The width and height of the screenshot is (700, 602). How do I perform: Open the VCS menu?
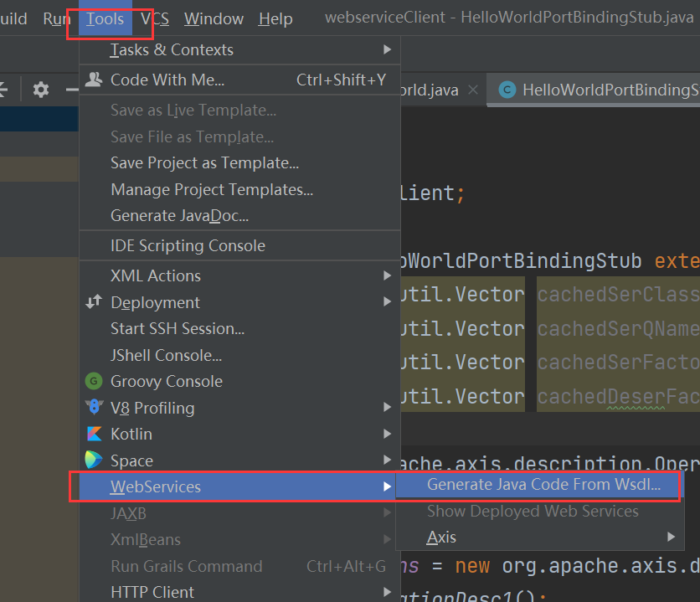[155, 18]
